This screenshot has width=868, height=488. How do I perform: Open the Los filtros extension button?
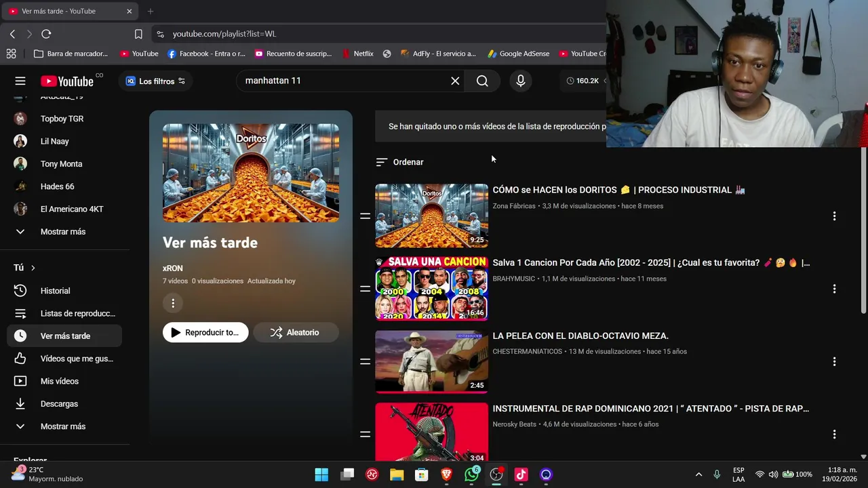click(x=155, y=81)
